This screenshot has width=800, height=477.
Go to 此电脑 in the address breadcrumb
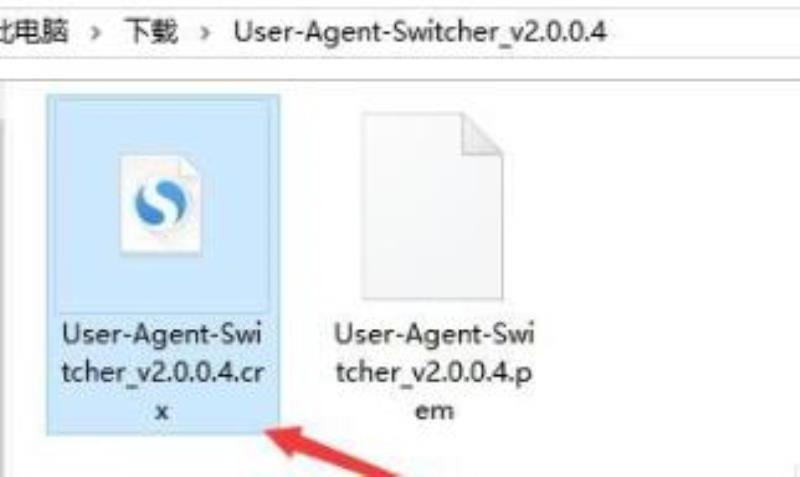pyautogui.click(x=34, y=32)
